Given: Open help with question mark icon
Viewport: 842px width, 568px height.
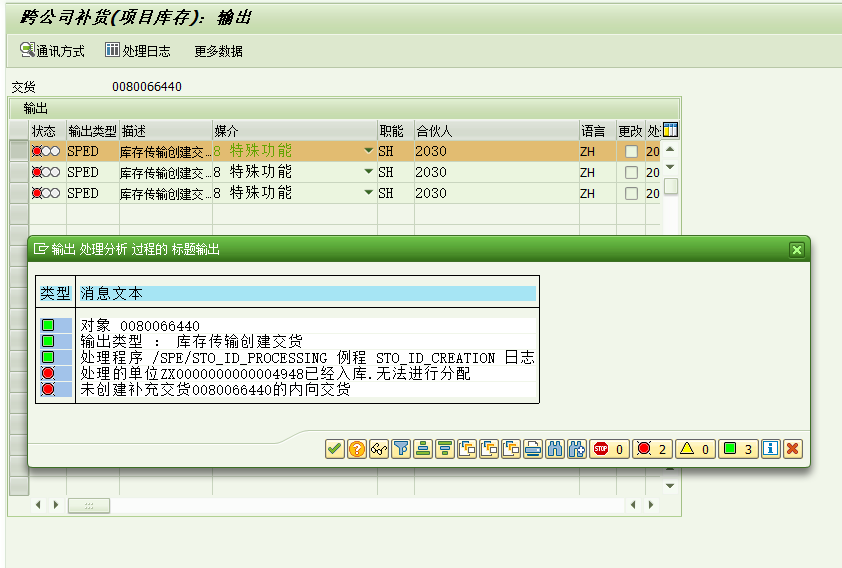Looking at the screenshot, I should (x=357, y=449).
